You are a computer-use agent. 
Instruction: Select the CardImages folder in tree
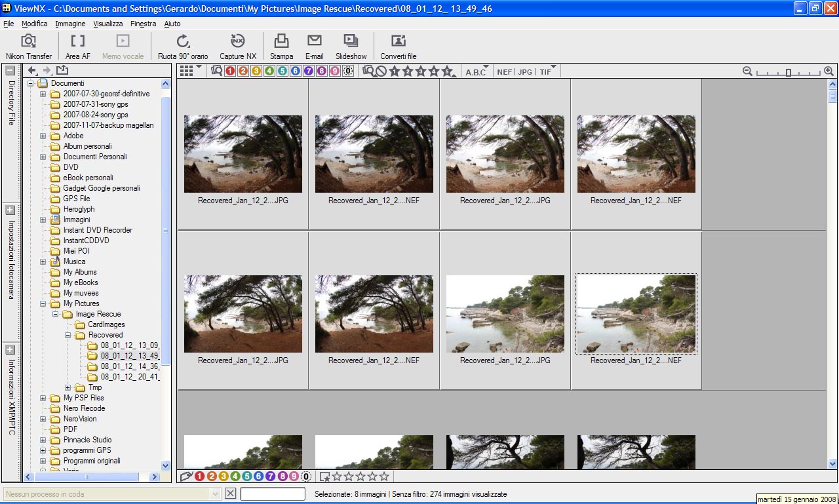coord(106,324)
